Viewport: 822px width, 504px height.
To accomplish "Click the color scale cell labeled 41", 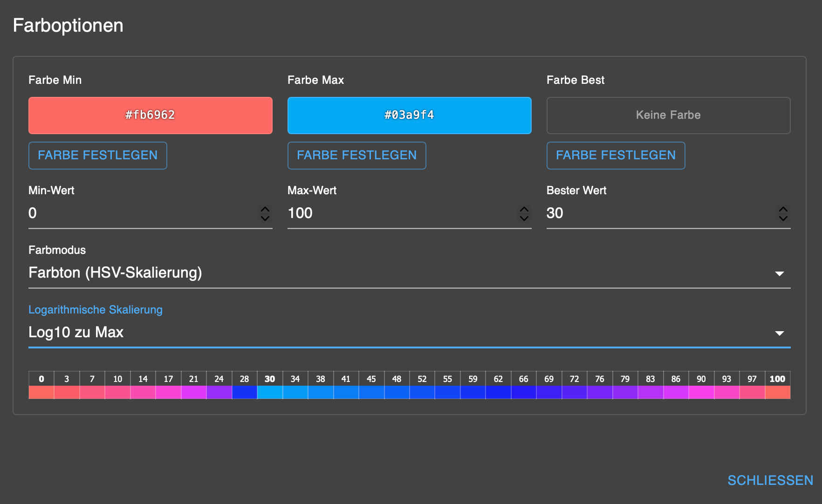I will [346, 385].
